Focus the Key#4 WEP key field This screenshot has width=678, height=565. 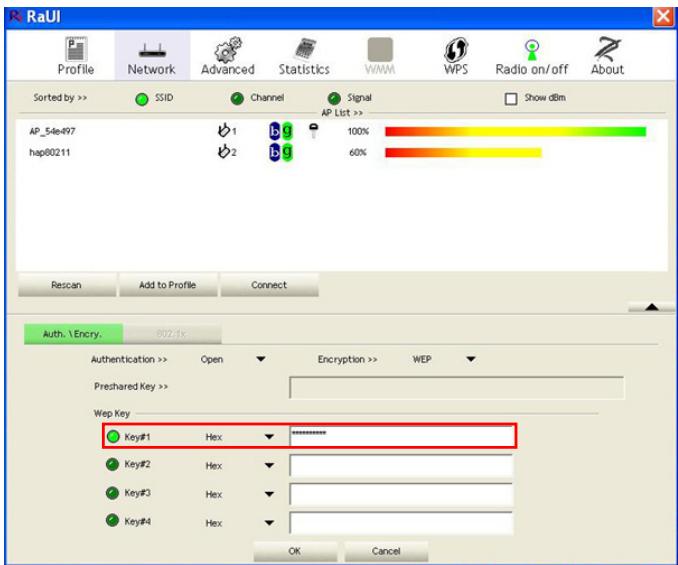tap(401, 523)
